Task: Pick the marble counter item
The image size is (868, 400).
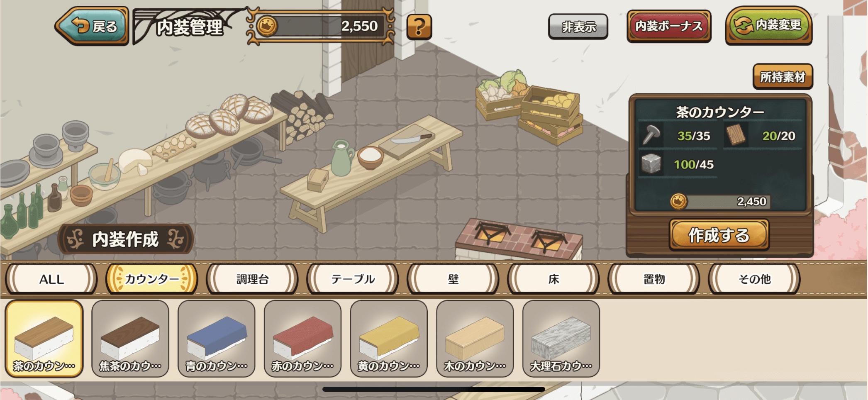Action: pos(561,339)
